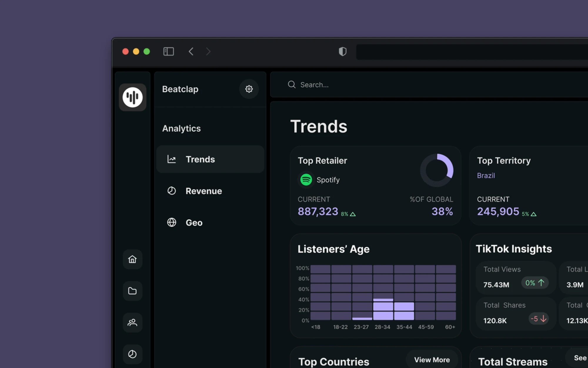Open the Home icon in left rail

click(132, 259)
